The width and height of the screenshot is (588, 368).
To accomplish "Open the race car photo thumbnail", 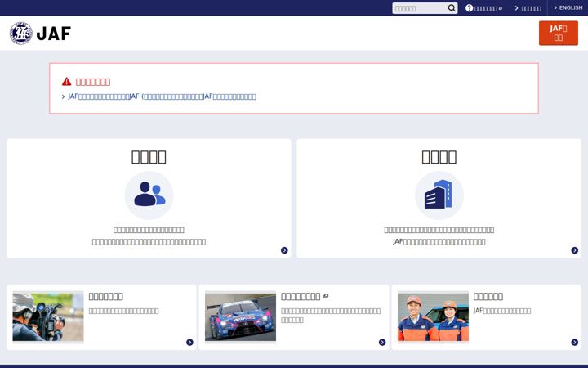I will click(240, 317).
